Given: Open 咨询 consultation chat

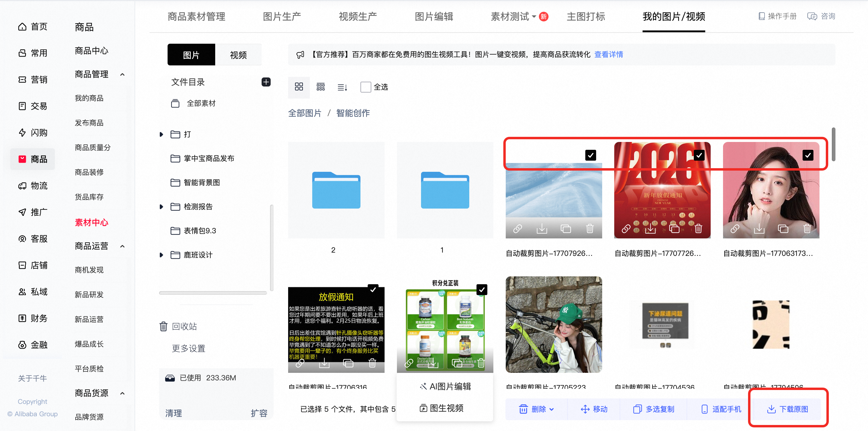Looking at the screenshot, I should [821, 16].
